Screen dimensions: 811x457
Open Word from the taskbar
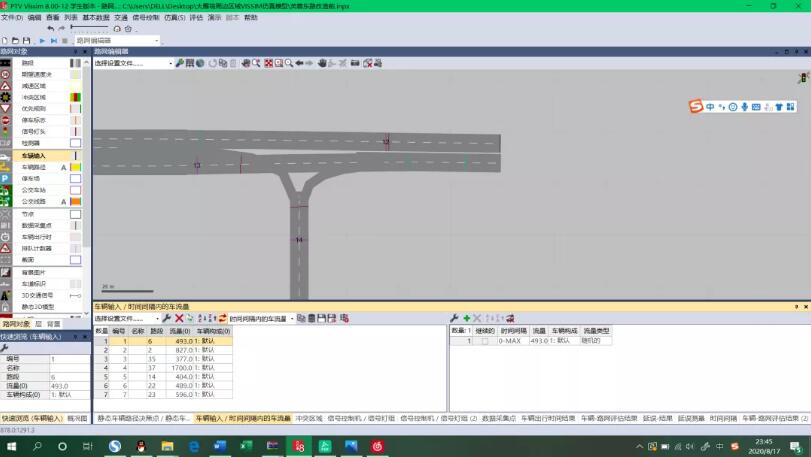click(220, 446)
